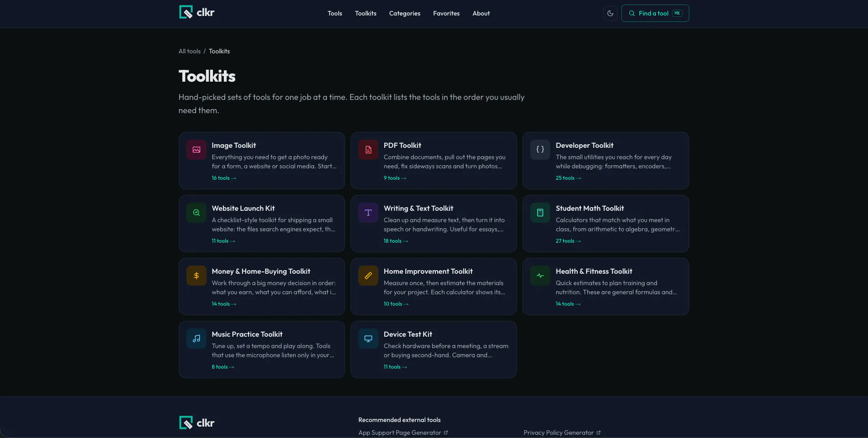Viewport: 868px width, 438px height.
Task: Click the Website Launch Kit search icon
Action: point(196,213)
